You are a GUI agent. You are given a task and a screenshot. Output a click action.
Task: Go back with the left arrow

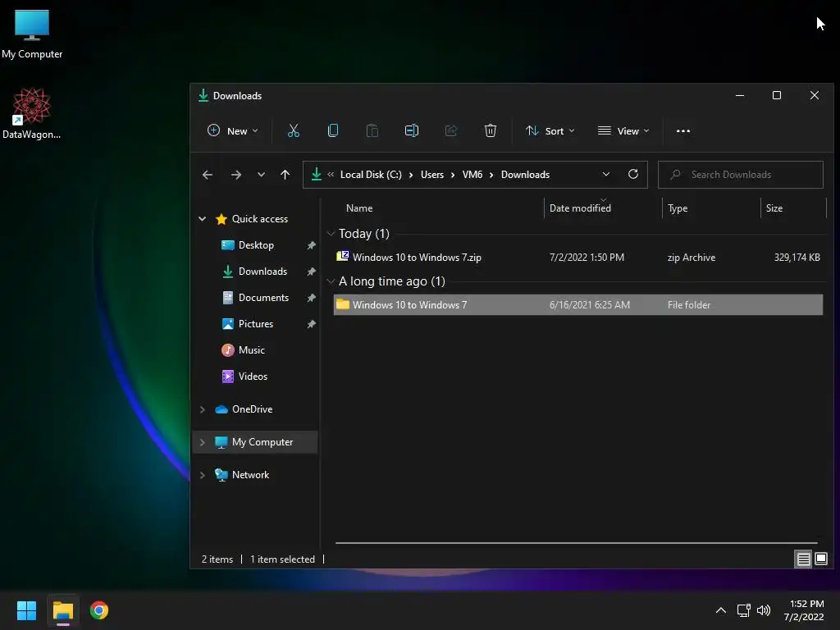(208, 175)
